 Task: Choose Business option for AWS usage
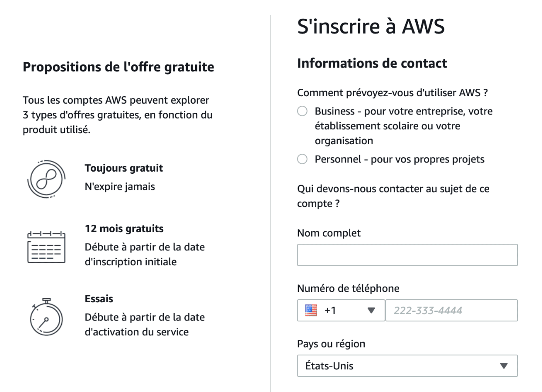[302, 111]
